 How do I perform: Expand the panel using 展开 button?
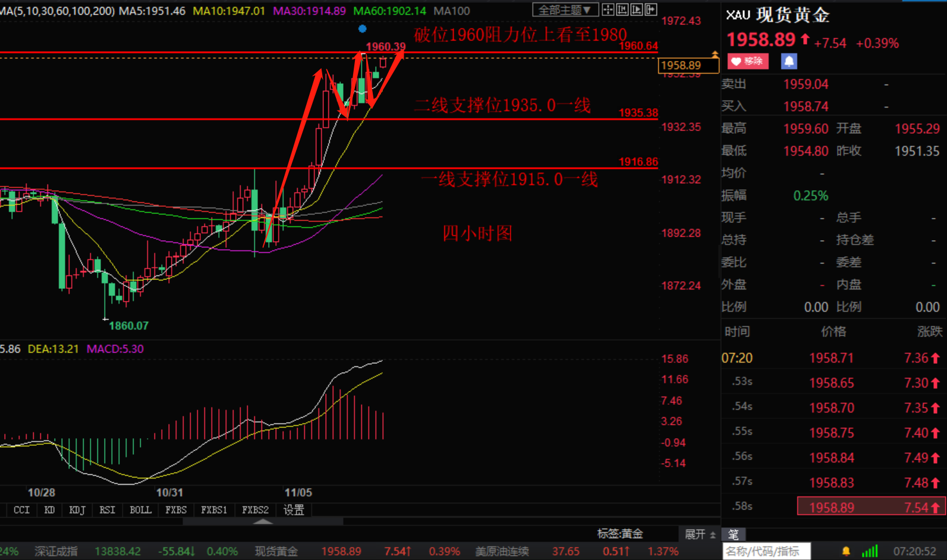point(700,534)
